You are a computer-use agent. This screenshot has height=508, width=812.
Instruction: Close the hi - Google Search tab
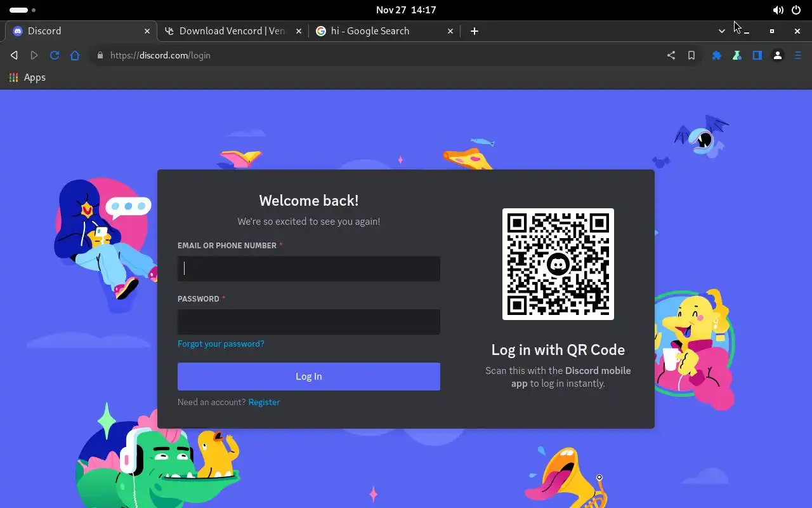tap(450, 31)
